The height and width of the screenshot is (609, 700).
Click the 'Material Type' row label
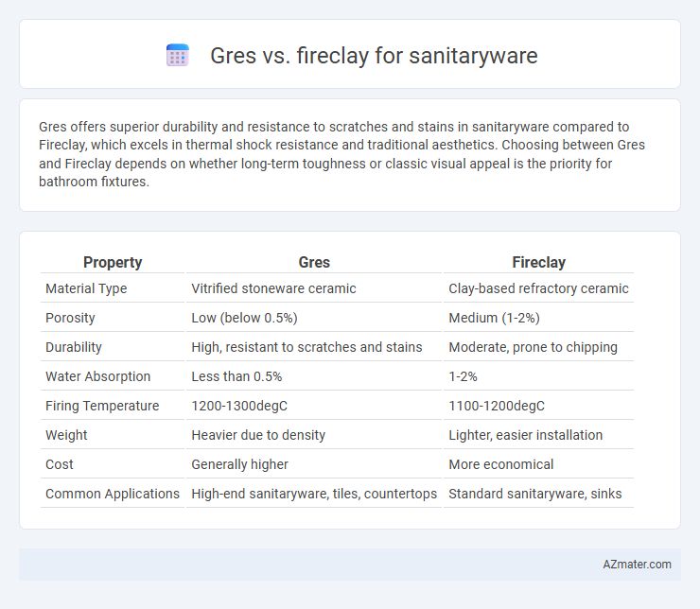click(86, 288)
